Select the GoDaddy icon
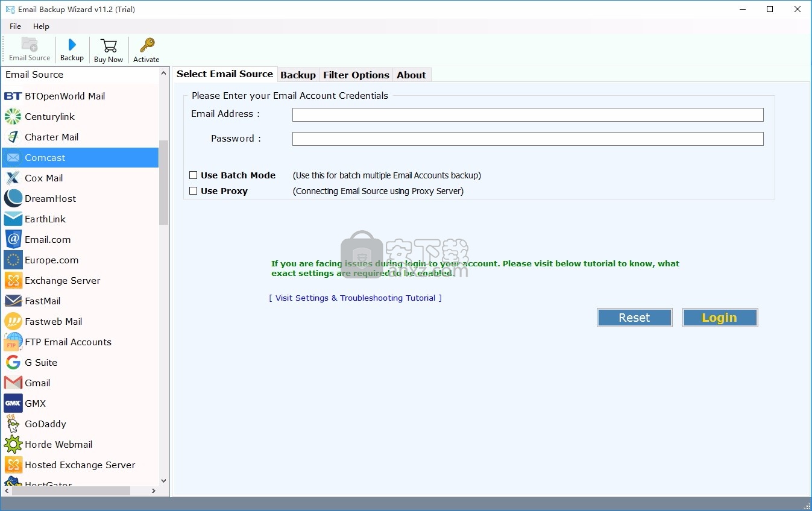812x511 pixels. (13, 424)
